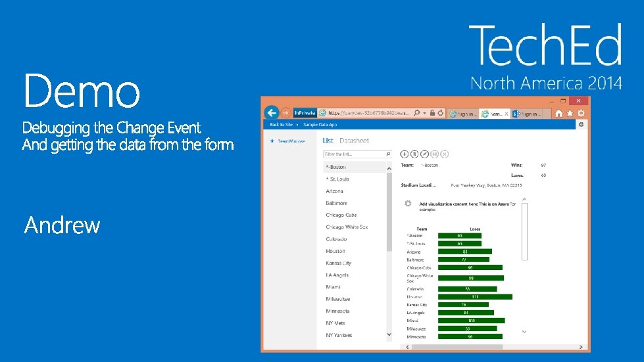Click the Miami bar showing 100
The height and width of the screenshot is (362, 644).
(x=472, y=321)
